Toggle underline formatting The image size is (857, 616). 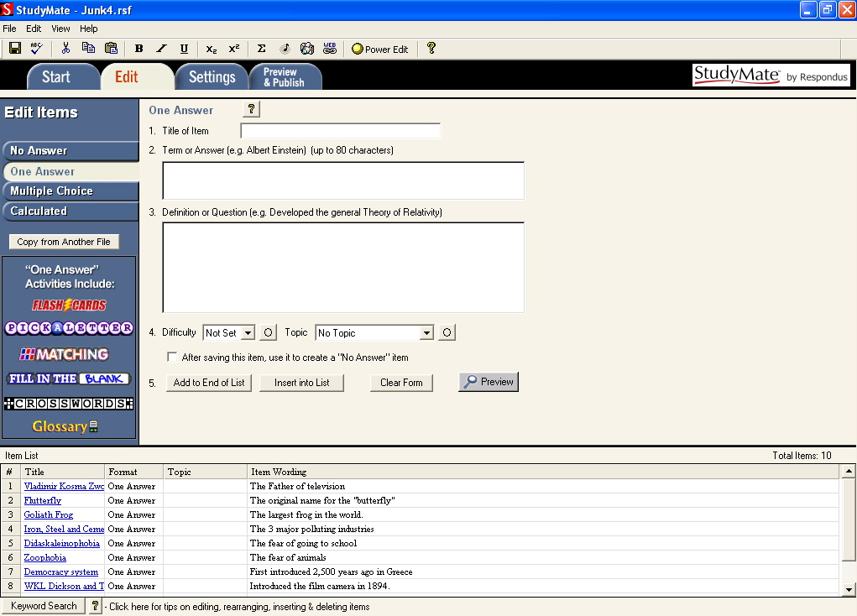[x=184, y=49]
